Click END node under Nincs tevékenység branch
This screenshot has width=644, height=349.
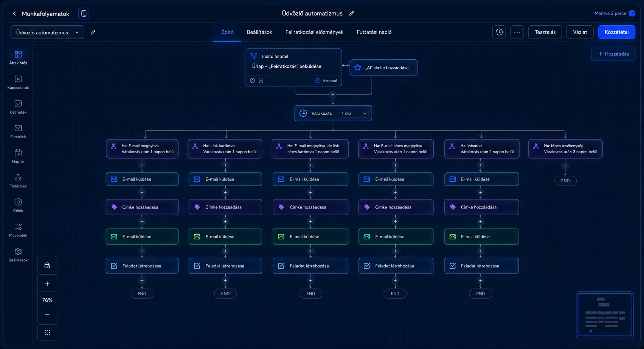(x=565, y=181)
